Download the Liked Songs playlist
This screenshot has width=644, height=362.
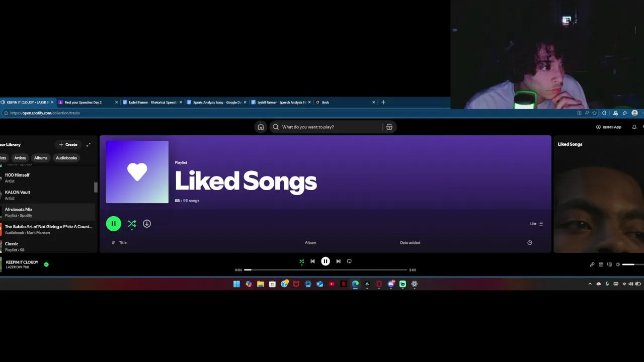click(147, 224)
